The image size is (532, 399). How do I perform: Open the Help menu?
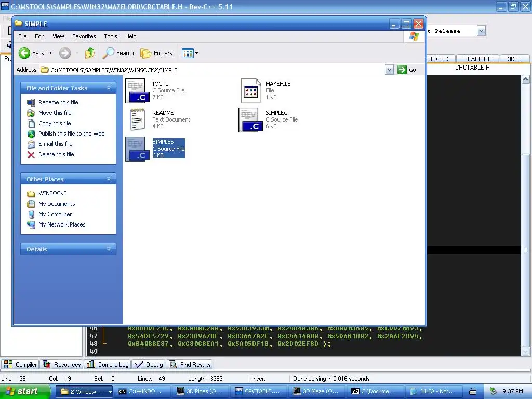click(130, 36)
